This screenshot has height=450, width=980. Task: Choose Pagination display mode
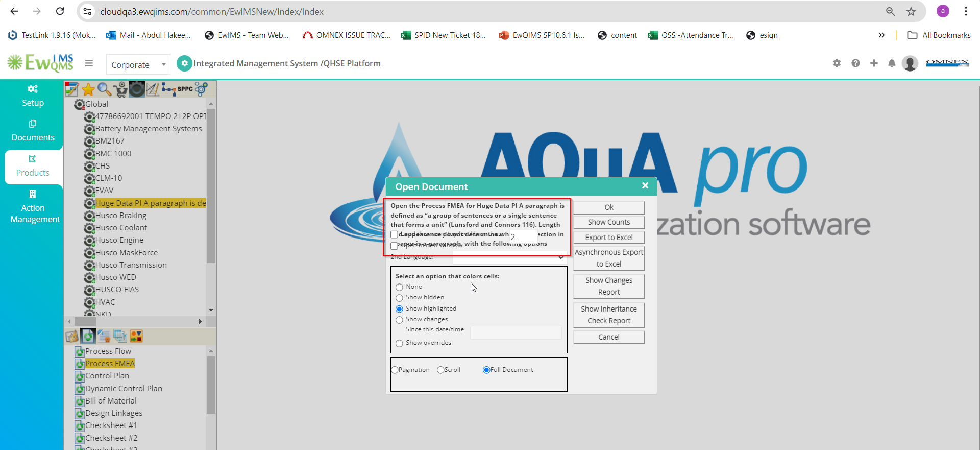click(395, 370)
